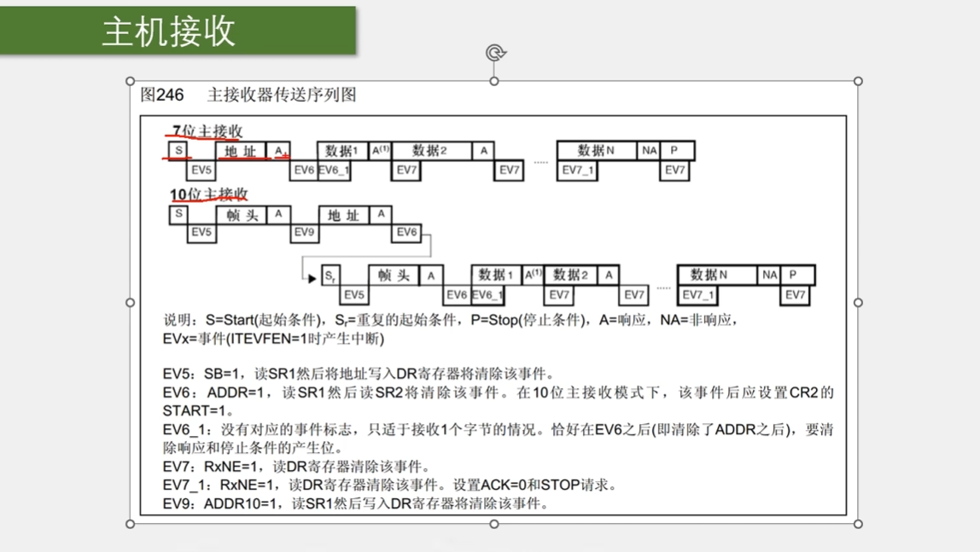Click the middle-right edge resize handle
980x552 pixels.
(x=858, y=302)
